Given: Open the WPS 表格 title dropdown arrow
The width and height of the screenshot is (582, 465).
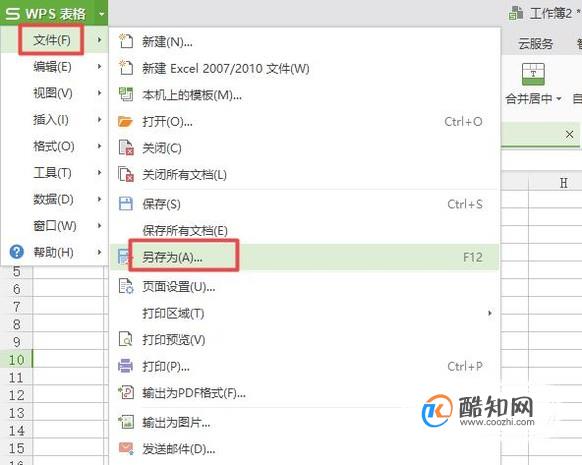Looking at the screenshot, I should tap(101, 14).
